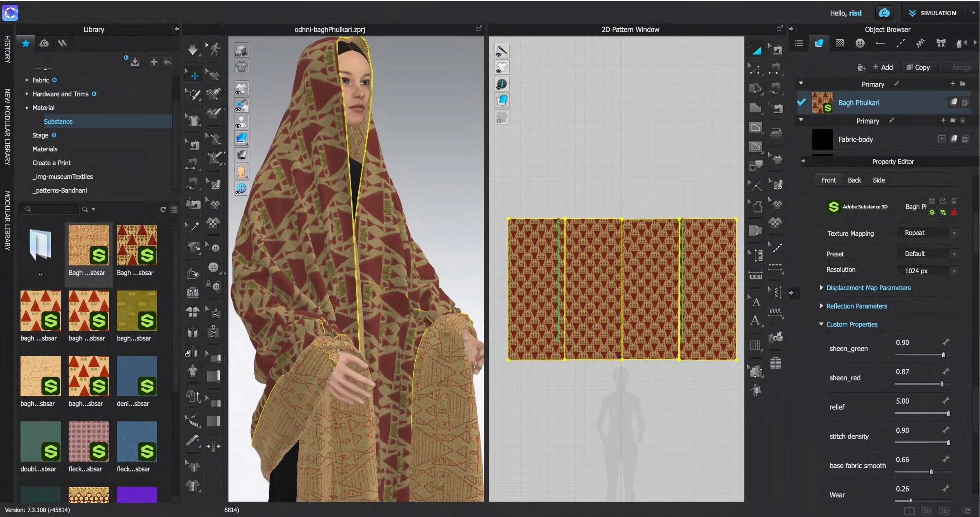980x517 pixels.
Task: Click the cloud sync icon beside risd
Action: pos(884,13)
